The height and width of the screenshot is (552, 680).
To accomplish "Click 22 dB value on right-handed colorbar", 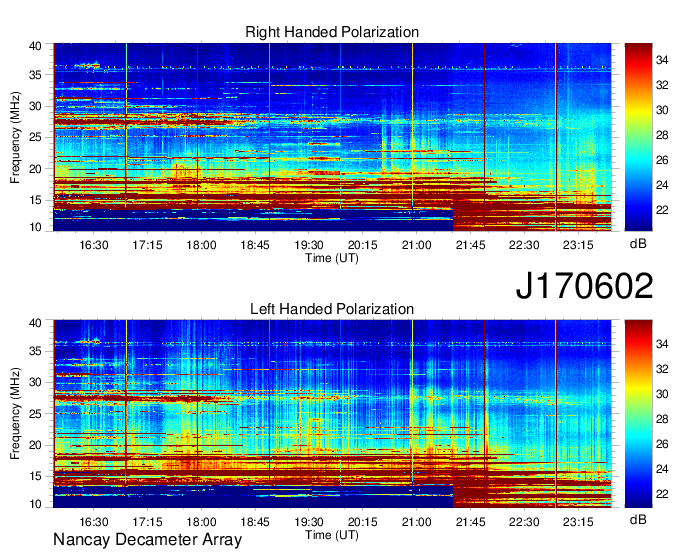I will coord(662,211).
